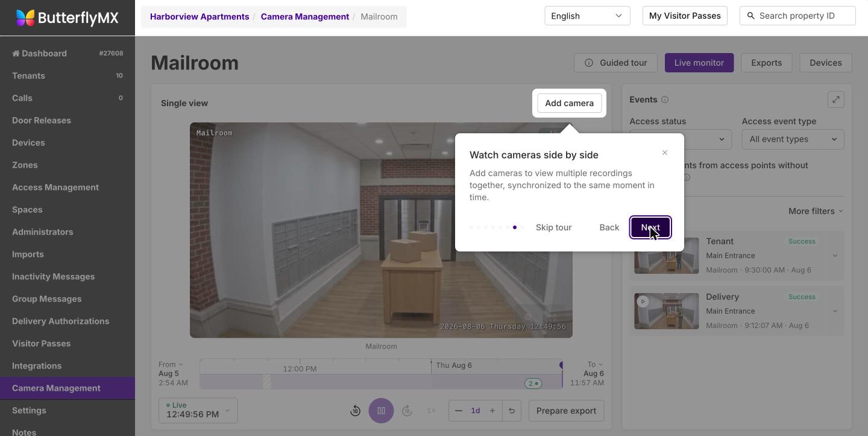Click the Prepare export button
Viewport: 868px width, 436px height.
click(x=566, y=411)
